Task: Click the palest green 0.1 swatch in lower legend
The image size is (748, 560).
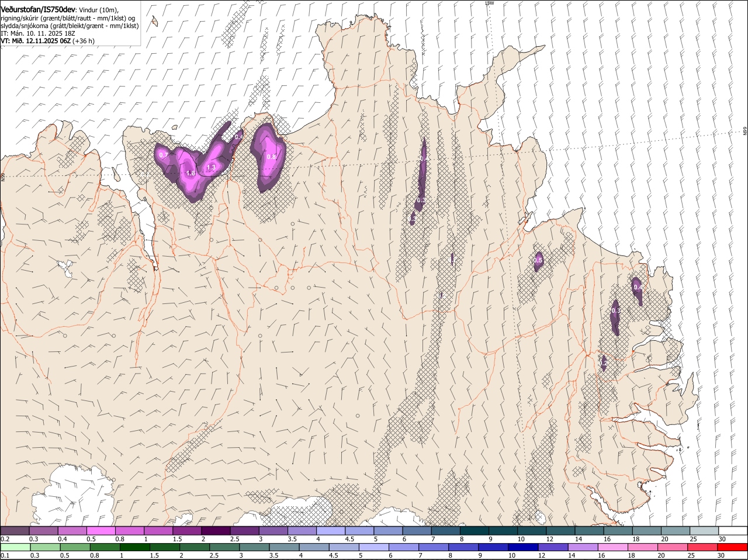Action: point(15,547)
